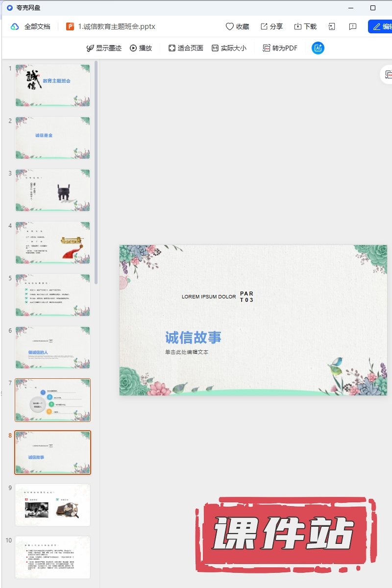Open the feedback message icon
This screenshot has height=588, width=392.
[x=352, y=26]
